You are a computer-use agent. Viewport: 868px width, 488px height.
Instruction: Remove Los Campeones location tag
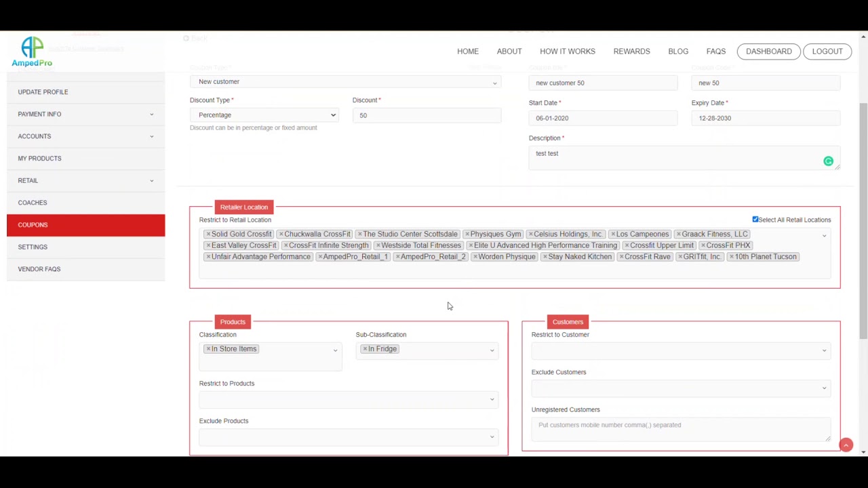click(613, 234)
